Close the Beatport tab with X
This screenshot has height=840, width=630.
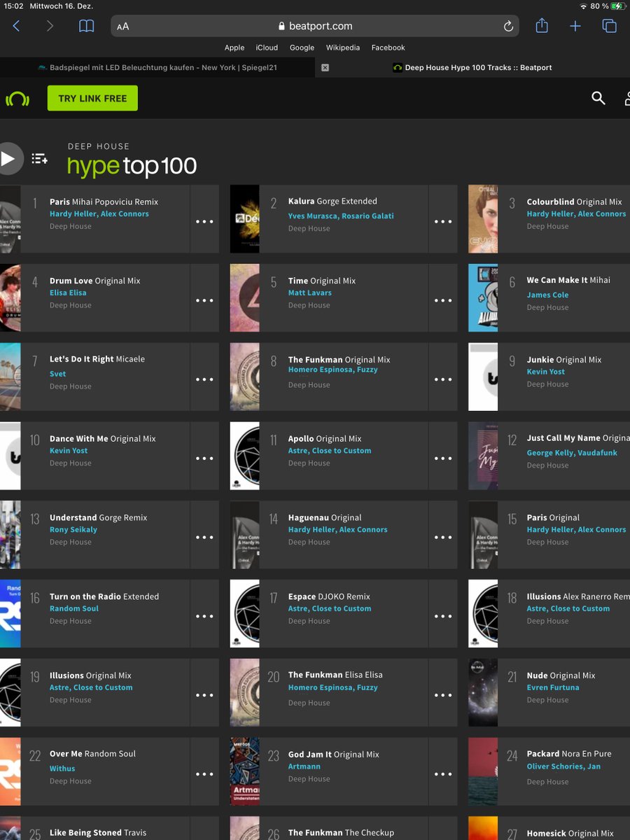pyautogui.click(x=325, y=68)
